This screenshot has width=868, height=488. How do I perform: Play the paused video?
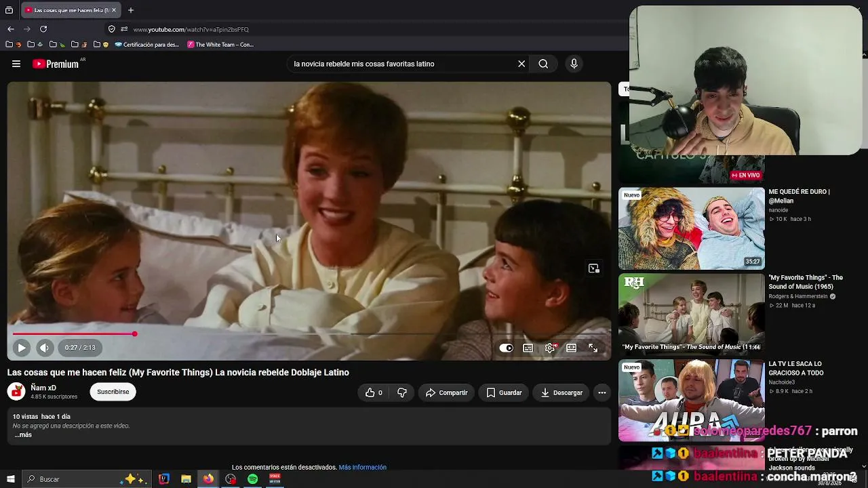(21, 348)
